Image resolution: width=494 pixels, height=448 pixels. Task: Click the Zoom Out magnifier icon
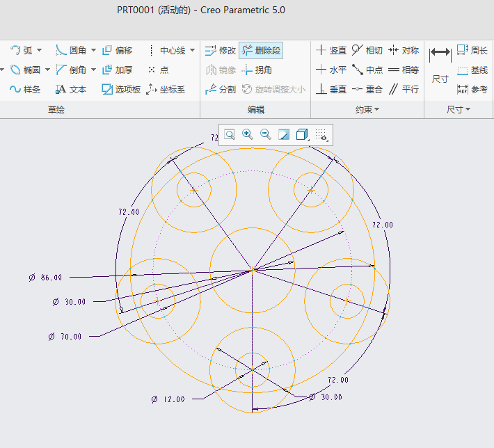coord(266,134)
